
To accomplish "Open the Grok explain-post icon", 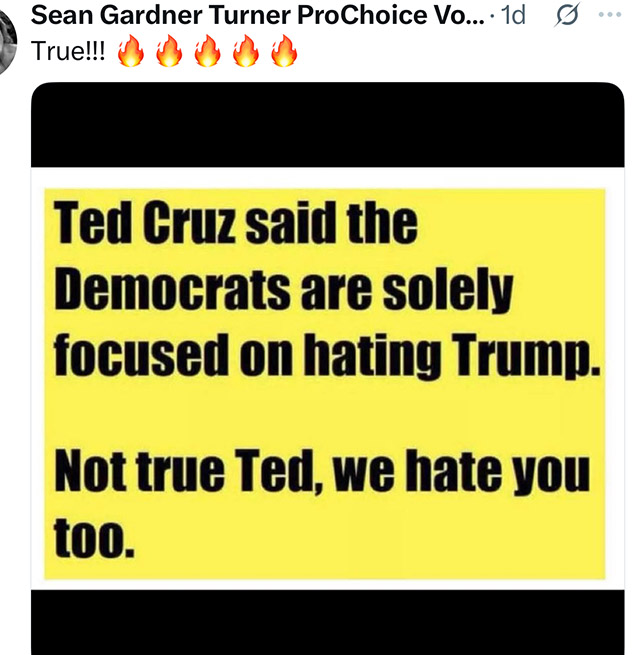I will pos(567,15).
